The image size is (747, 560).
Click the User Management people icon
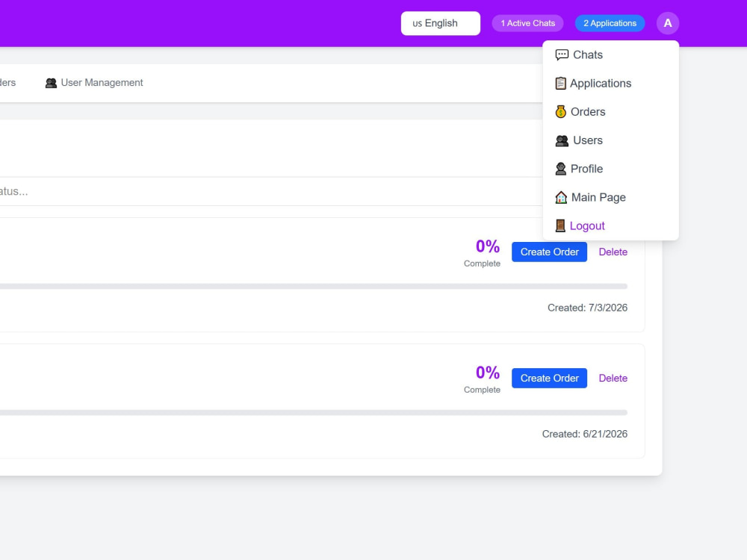pyautogui.click(x=51, y=83)
